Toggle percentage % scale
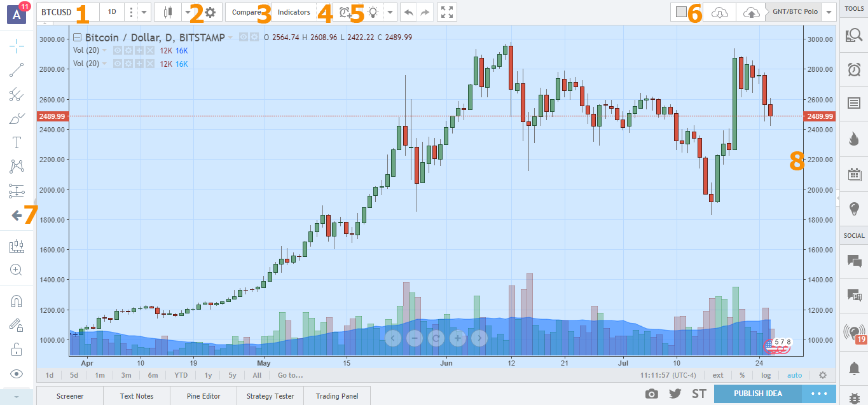Image resolution: width=868 pixels, height=405 pixels. [x=741, y=375]
